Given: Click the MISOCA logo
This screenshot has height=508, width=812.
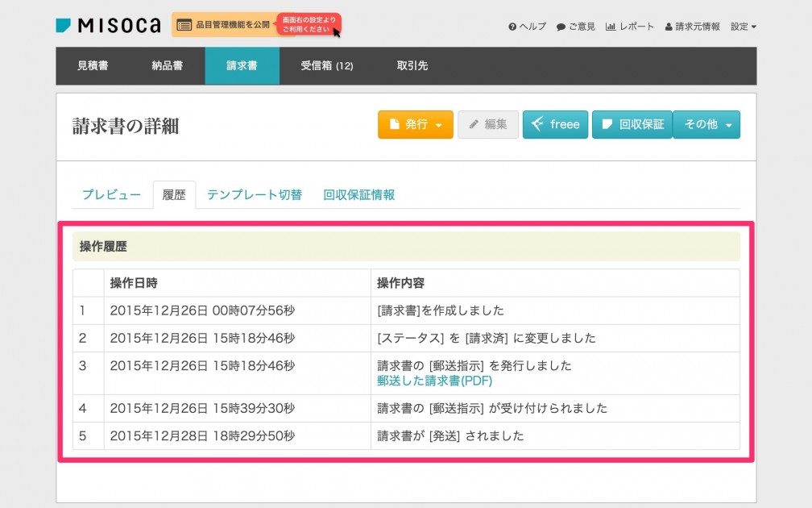Looking at the screenshot, I should pos(108,25).
